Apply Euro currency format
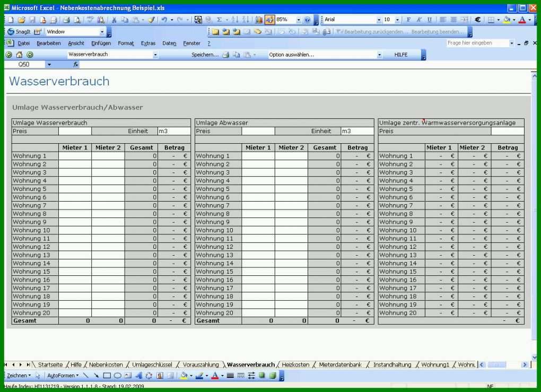 click(478, 20)
